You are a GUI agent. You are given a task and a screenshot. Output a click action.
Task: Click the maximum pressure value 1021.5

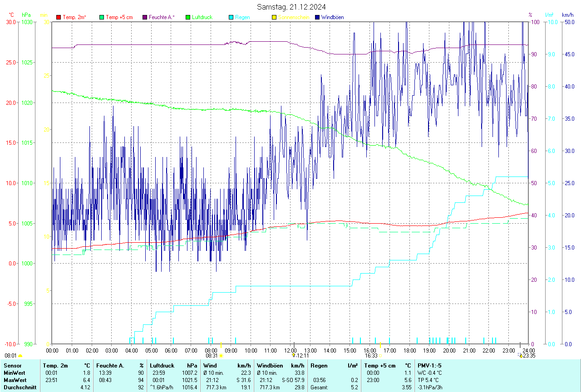[190, 380]
